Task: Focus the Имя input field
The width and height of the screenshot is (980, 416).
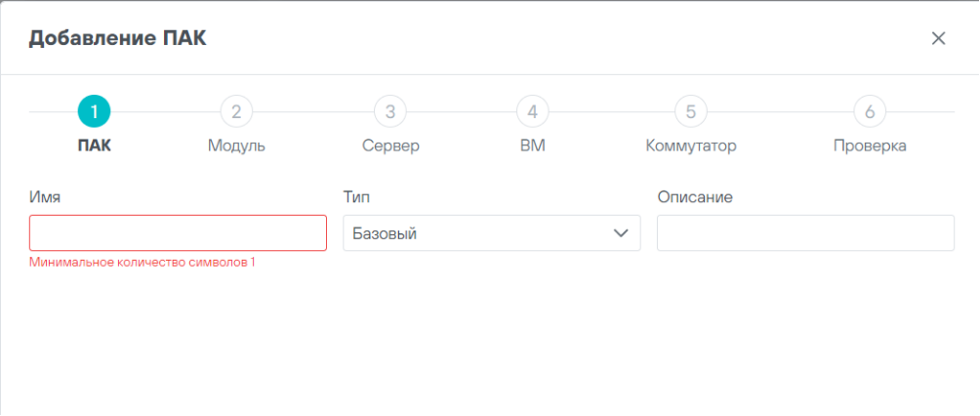Action: tap(178, 233)
